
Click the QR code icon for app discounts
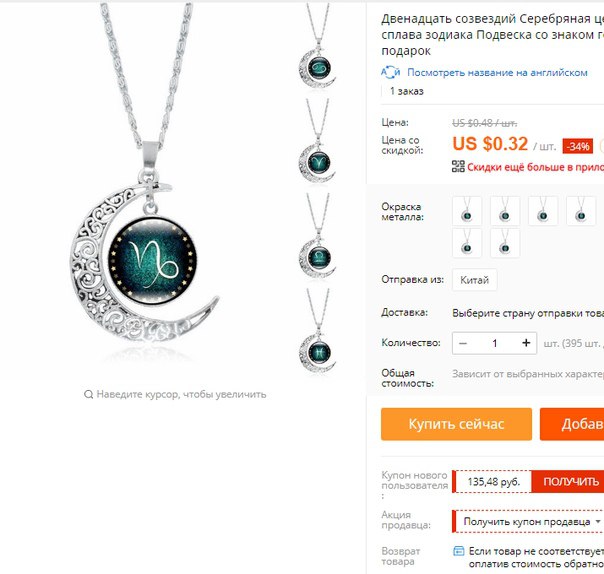[x=458, y=166]
